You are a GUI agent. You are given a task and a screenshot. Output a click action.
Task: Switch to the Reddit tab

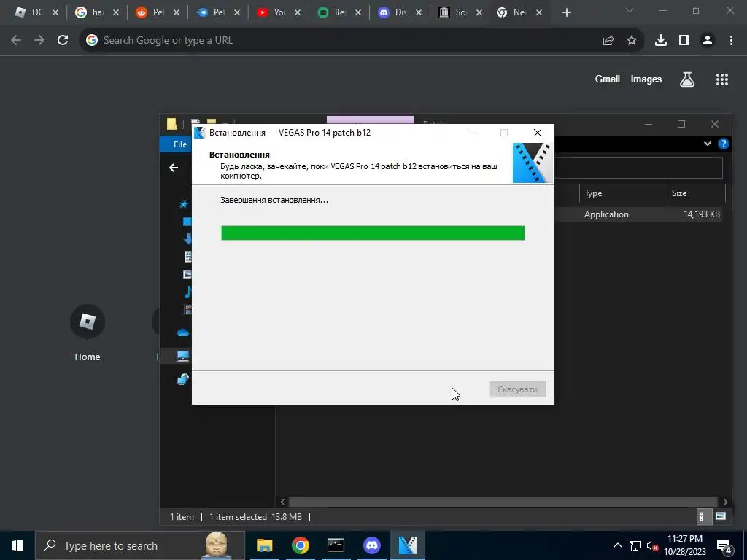(158, 12)
